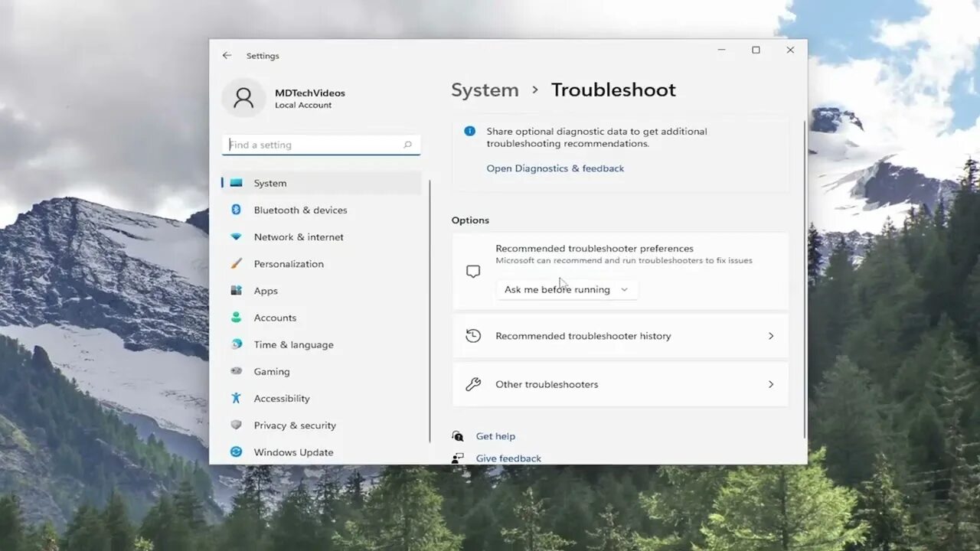Go to Windows Update
Viewport: 980px width, 551px height.
pos(322,452)
